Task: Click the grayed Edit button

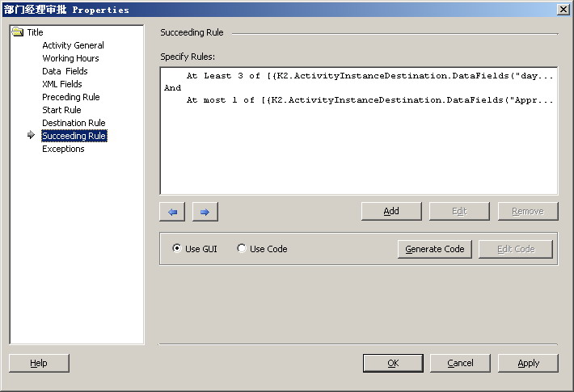Action: coord(459,211)
